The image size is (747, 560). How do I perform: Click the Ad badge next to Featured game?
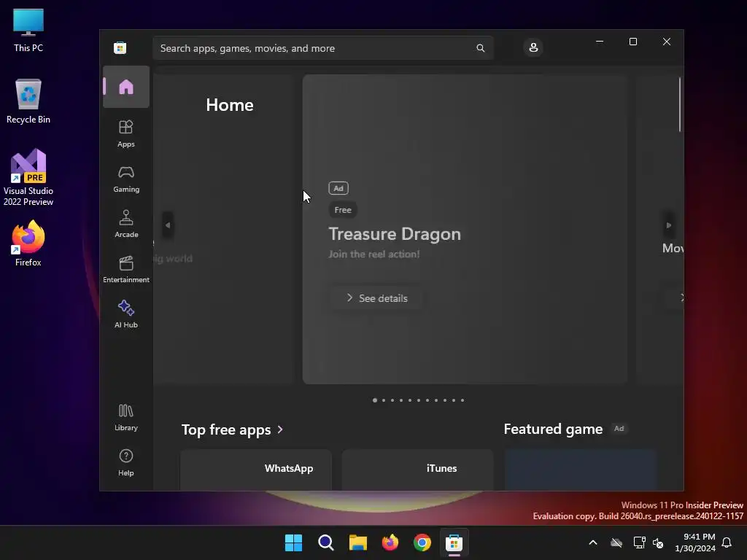point(619,429)
